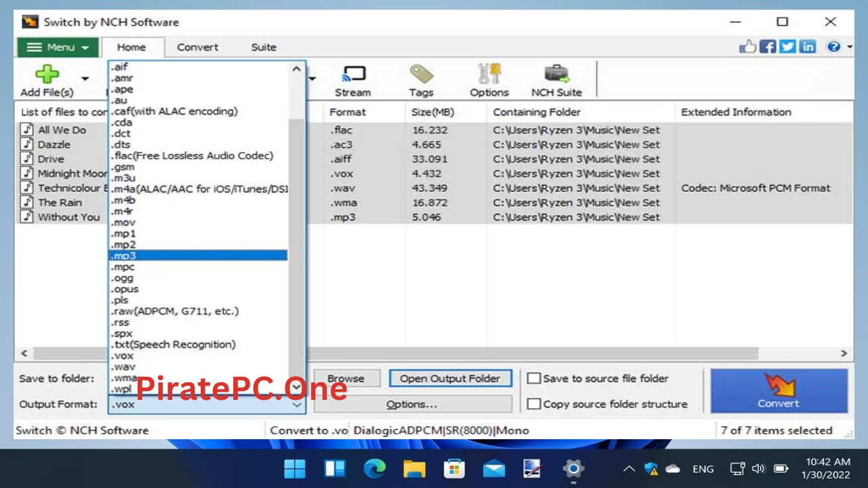Choose .aif from the format list
868x488 pixels.
coord(198,66)
